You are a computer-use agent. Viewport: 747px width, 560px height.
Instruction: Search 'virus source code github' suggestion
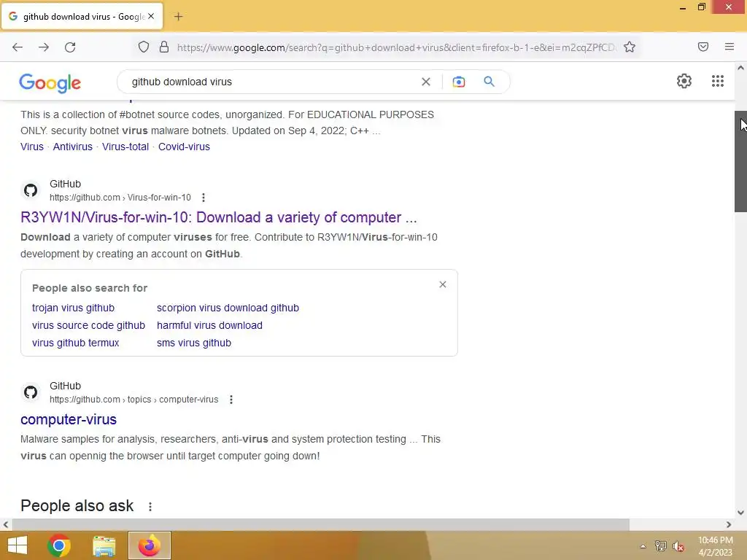(x=88, y=326)
